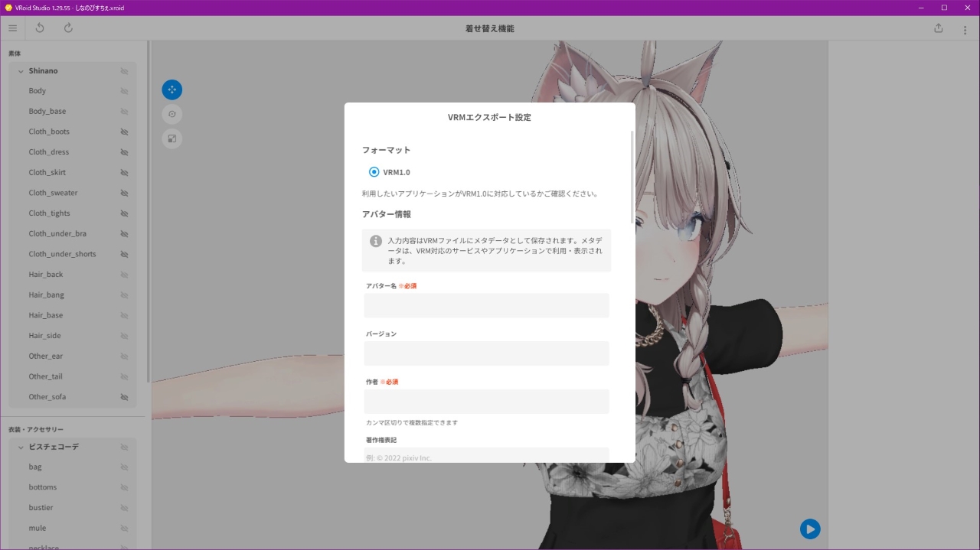Click the info icon in Avatar info notice
980x550 pixels.
(376, 241)
